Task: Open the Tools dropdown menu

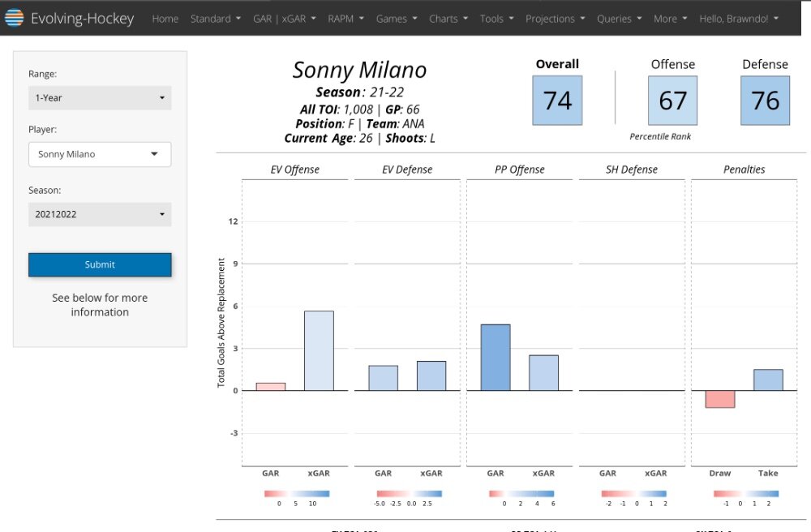Action: coord(497,19)
